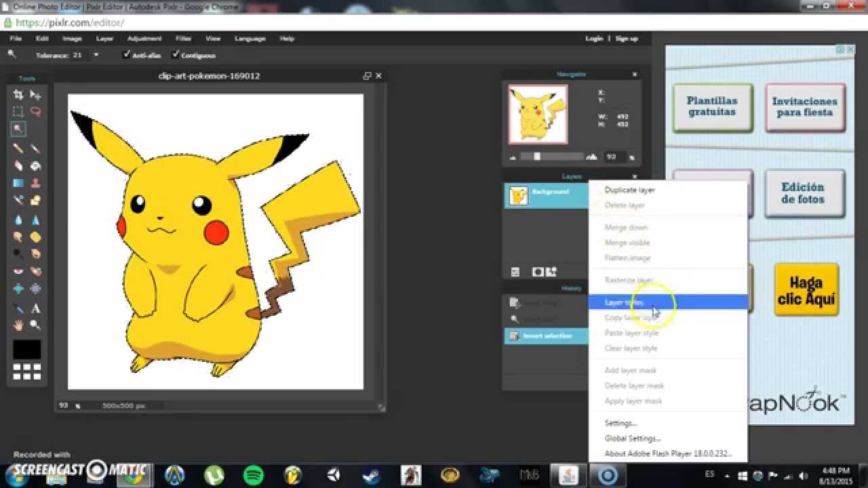Select the Move tool

point(35,95)
